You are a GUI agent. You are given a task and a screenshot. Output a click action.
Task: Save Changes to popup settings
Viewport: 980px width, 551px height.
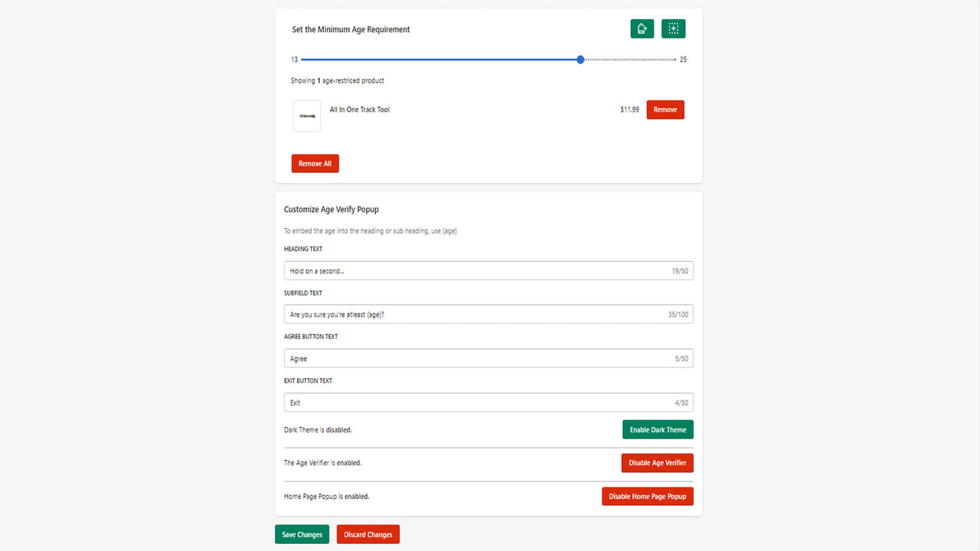click(x=302, y=534)
